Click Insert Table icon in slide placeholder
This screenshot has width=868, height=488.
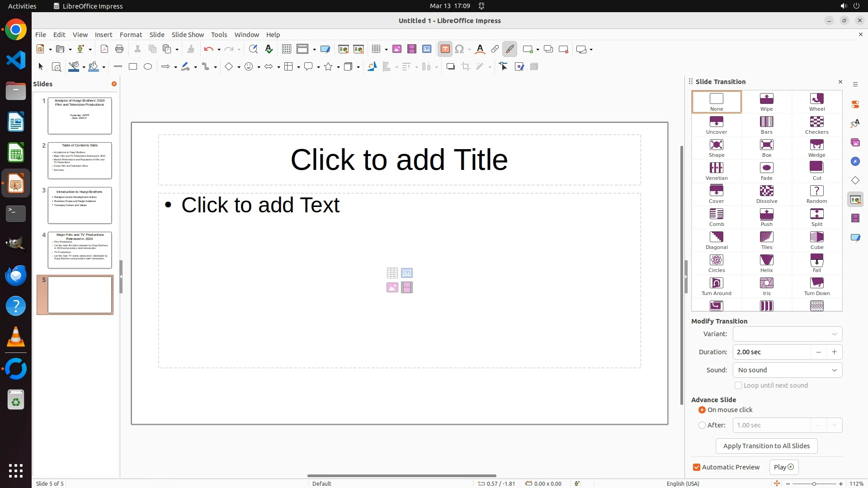pyautogui.click(x=392, y=273)
